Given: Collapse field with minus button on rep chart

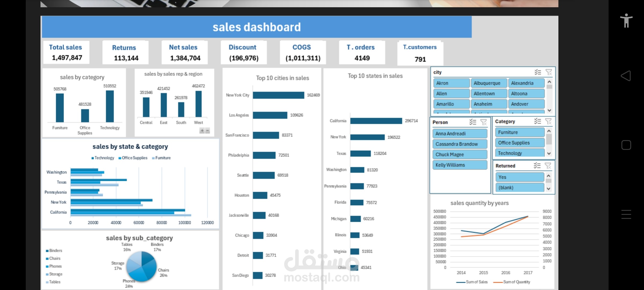Looking at the screenshot, I should [207, 131].
